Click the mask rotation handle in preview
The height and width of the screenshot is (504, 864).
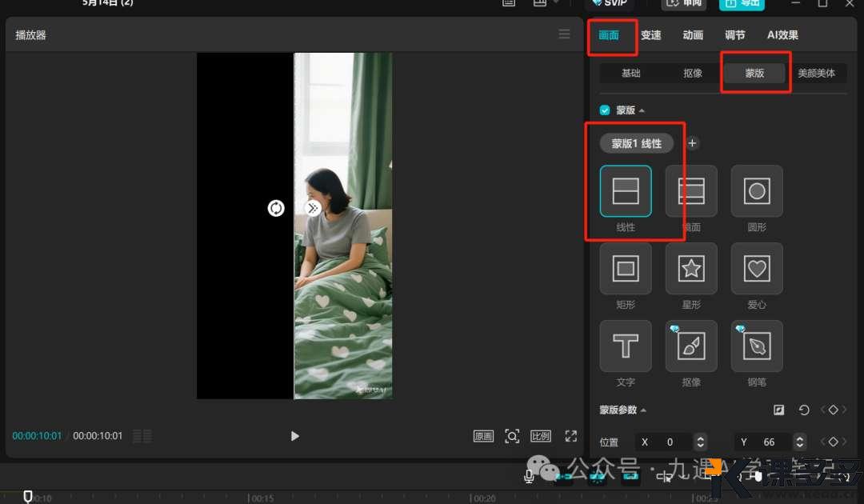tap(276, 208)
